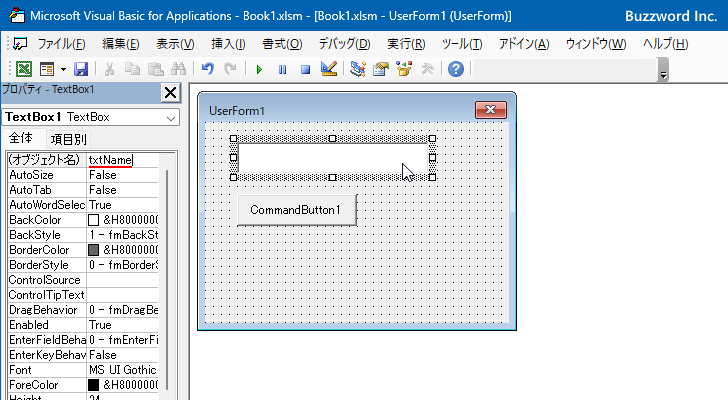The width and height of the screenshot is (728, 400).
Task: Undo last action with blue arrow
Action: [x=208, y=69]
